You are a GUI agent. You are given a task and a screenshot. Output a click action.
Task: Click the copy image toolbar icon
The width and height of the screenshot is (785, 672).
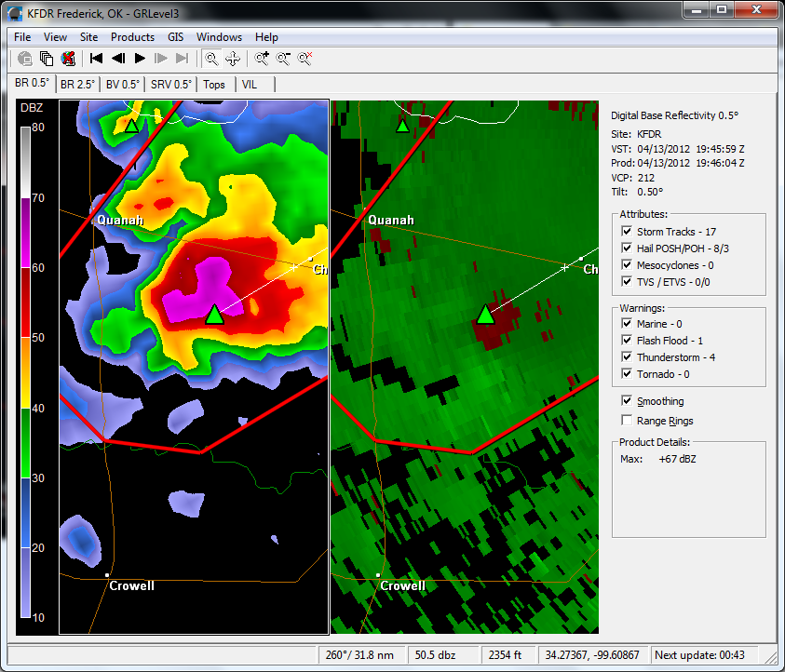pyautogui.click(x=47, y=59)
